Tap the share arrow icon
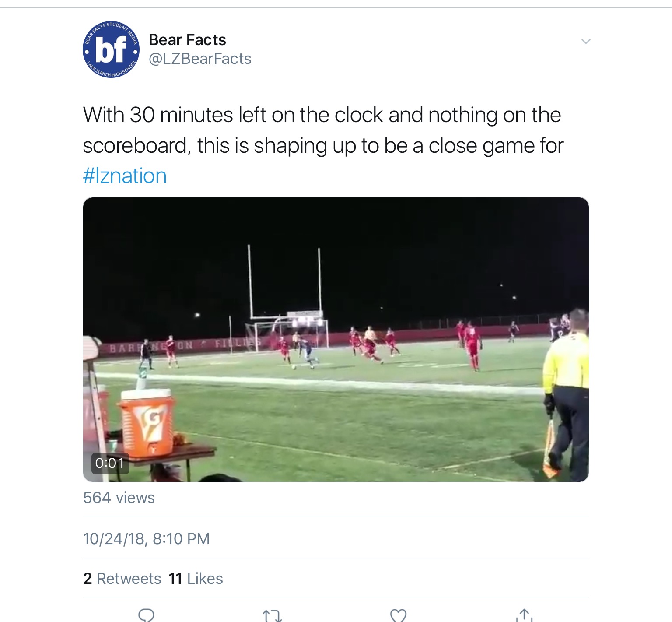Screen dimensions: 672x622 coord(524,615)
